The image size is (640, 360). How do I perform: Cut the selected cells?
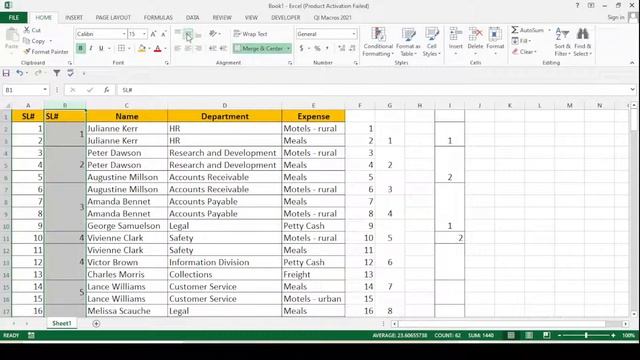coord(32,30)
